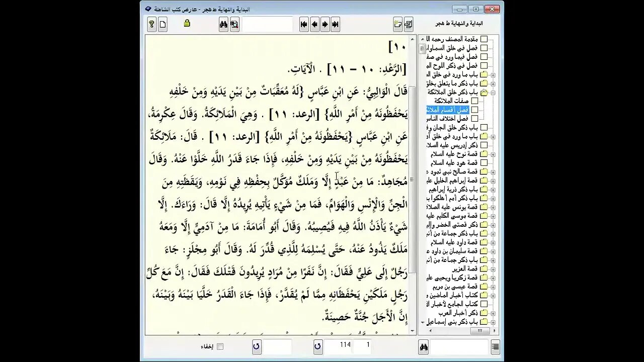Click the refresh arrow next to page field 114

click(317, 346)
